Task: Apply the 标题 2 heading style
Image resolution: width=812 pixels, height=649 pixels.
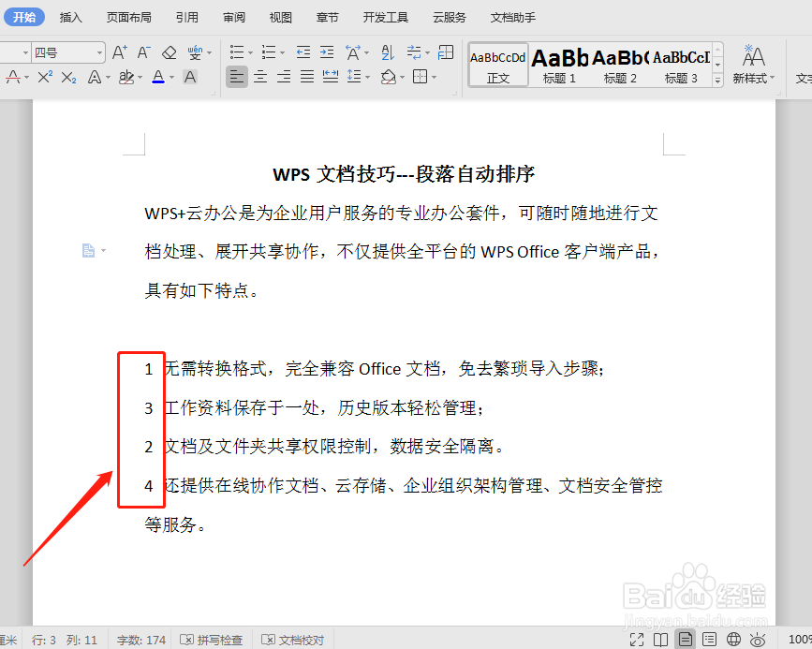Action: click(x=620, y=65)
